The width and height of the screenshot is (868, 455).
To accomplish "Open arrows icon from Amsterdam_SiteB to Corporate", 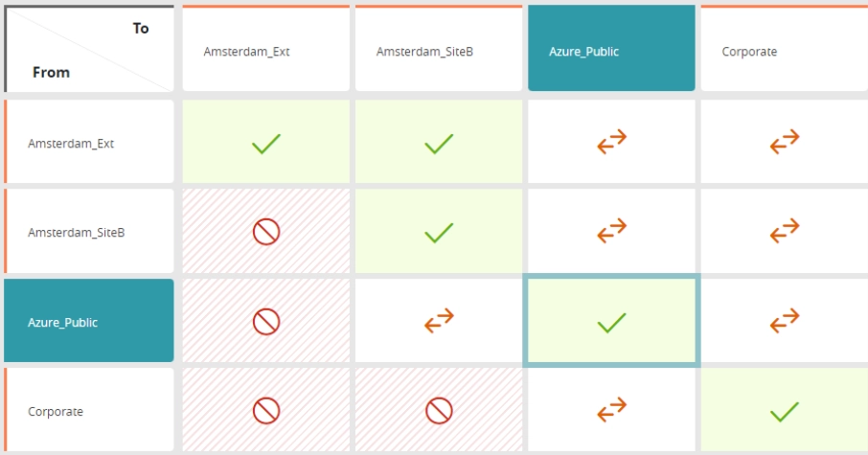I will 785,230.
